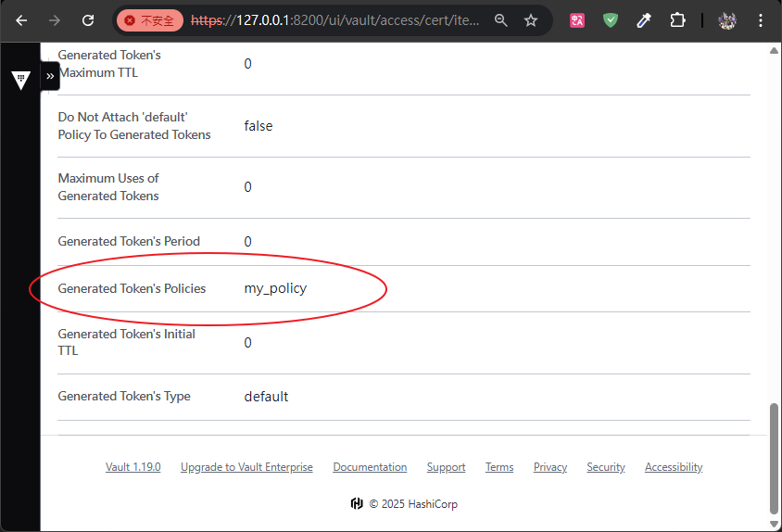Click the vertical page scrollbar thumb
The height and width of the screenshot is (532, 782).
pyautogui.click(x=775, y=457)
